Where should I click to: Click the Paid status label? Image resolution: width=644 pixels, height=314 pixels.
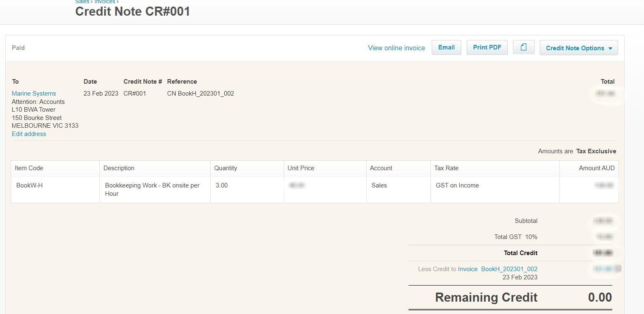tap(18, 48)
